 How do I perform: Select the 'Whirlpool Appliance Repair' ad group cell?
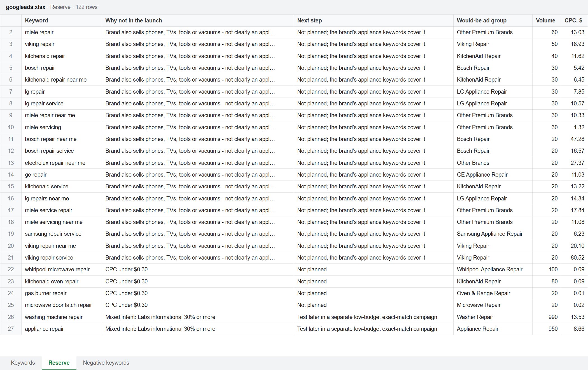[493, 269]
